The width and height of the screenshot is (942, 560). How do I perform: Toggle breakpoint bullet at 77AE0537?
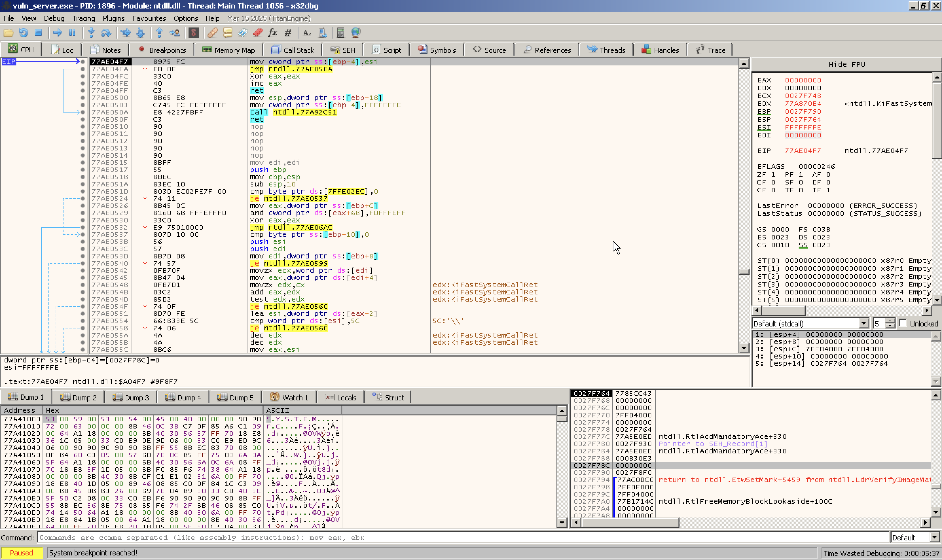pyautogui.click(x=83, y=234)
